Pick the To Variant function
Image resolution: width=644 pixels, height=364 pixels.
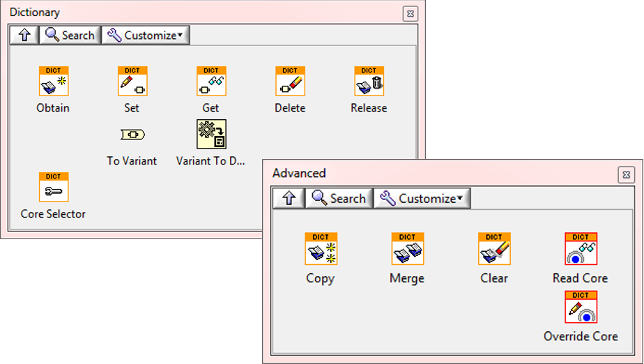pyautogui.click(x=132, y=135)
